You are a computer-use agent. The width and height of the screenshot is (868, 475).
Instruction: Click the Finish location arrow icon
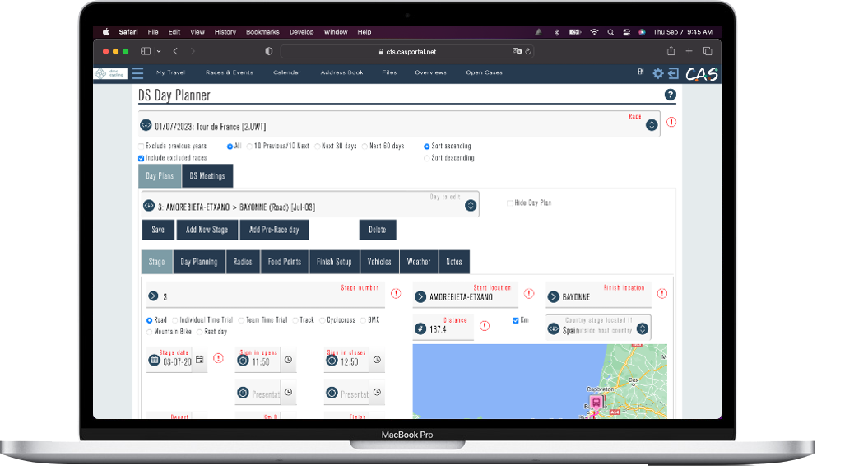tap(553, 297)
